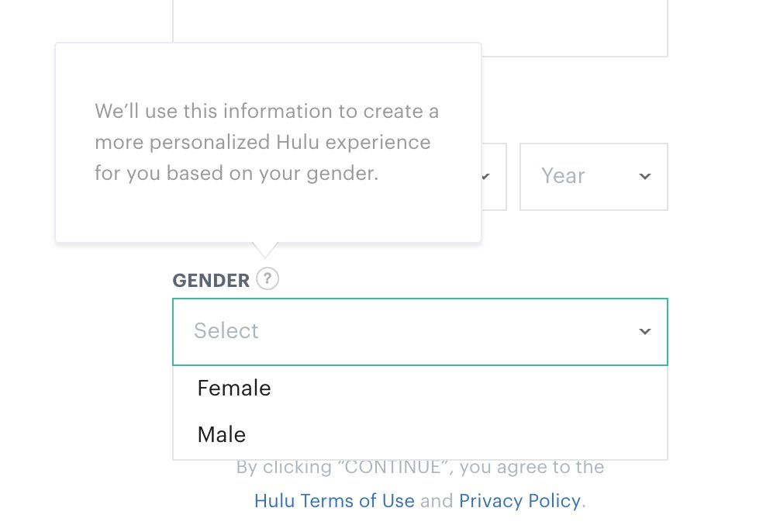780x532 pixels.
Task: Click the Select placeholder text
Action: 226,331
